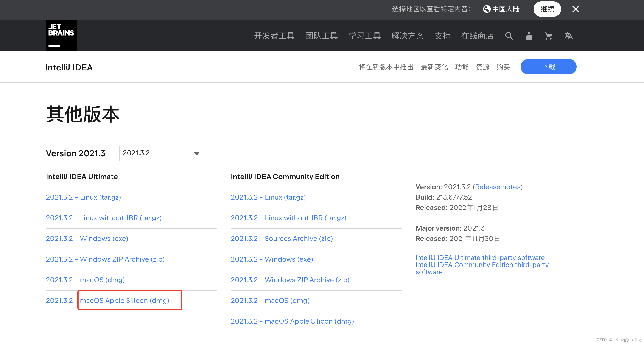This screenshot has height=344, width=644.
Task: Open the search icon
Action: click(x=509, y=36)
